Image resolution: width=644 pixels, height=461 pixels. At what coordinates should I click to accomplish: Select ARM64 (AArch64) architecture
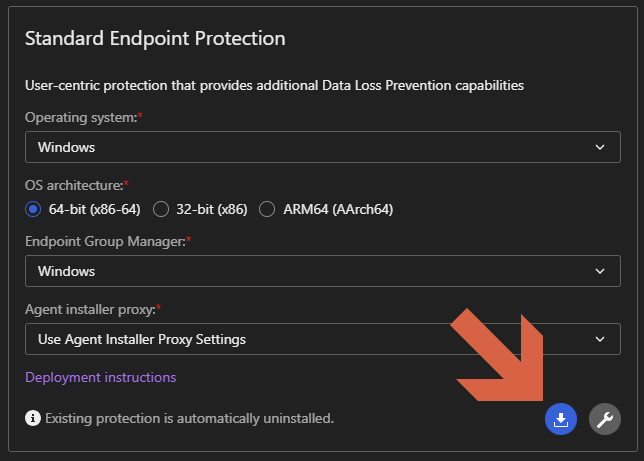[x=267, y=209]
